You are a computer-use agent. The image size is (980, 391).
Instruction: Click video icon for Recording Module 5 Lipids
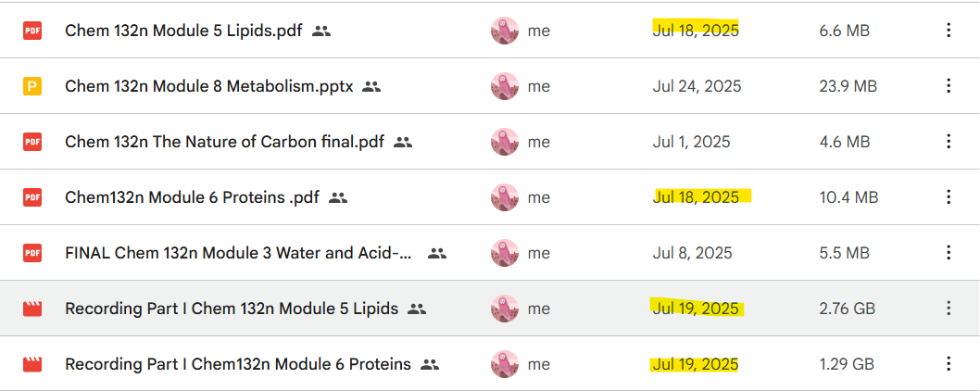pos(32,309)
